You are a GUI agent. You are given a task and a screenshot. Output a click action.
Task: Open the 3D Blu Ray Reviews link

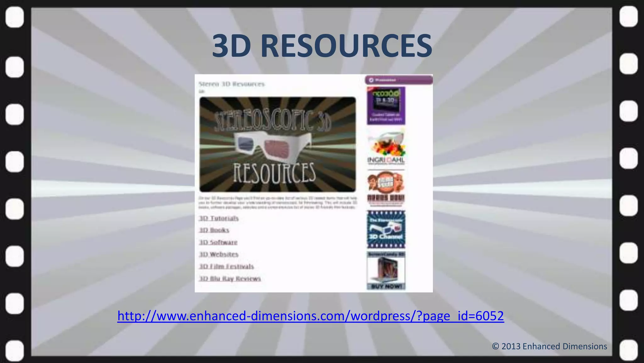(230, 279)
